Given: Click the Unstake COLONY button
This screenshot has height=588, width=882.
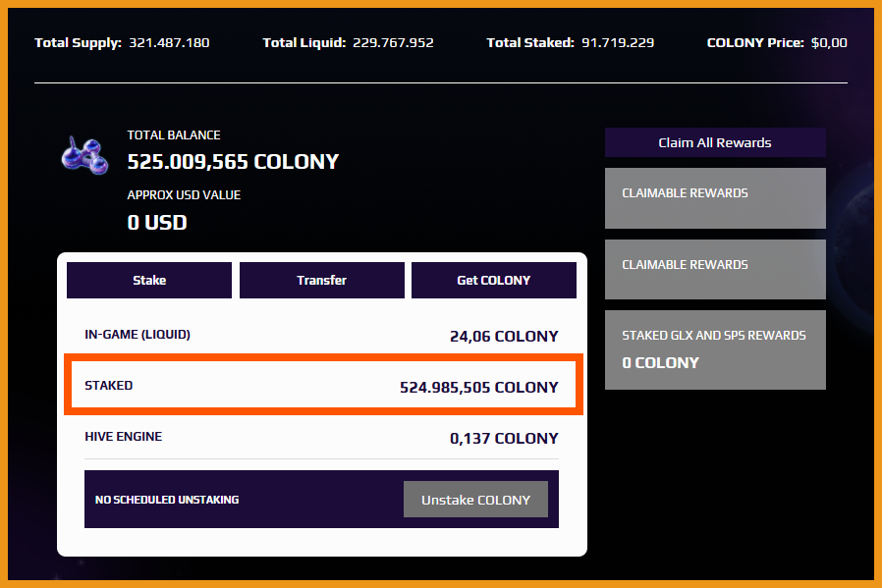Looking at the screenshot, I should (476, 500).
